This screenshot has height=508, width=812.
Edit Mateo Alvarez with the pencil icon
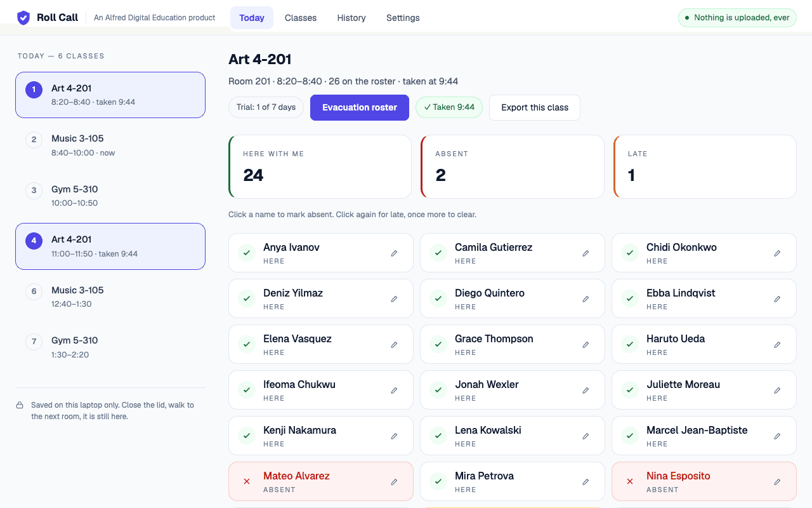pyautogui.click(x=394, y=482)
